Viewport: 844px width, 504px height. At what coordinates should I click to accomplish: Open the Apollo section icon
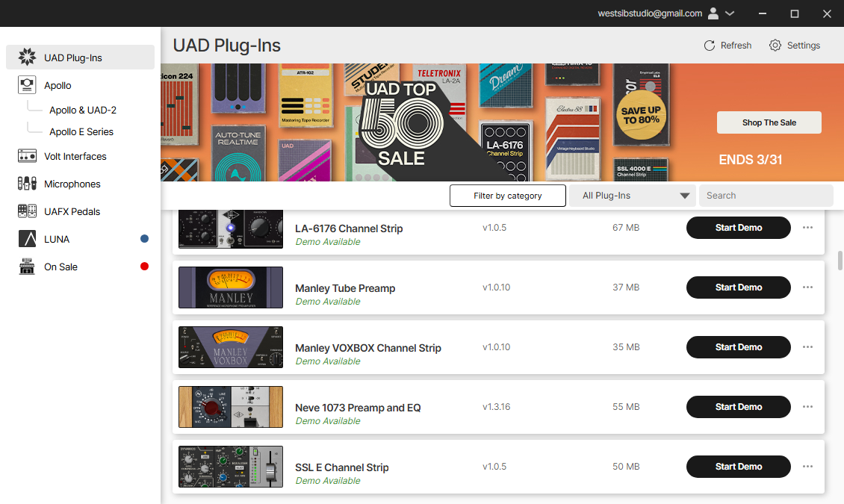tap(27, 85)
